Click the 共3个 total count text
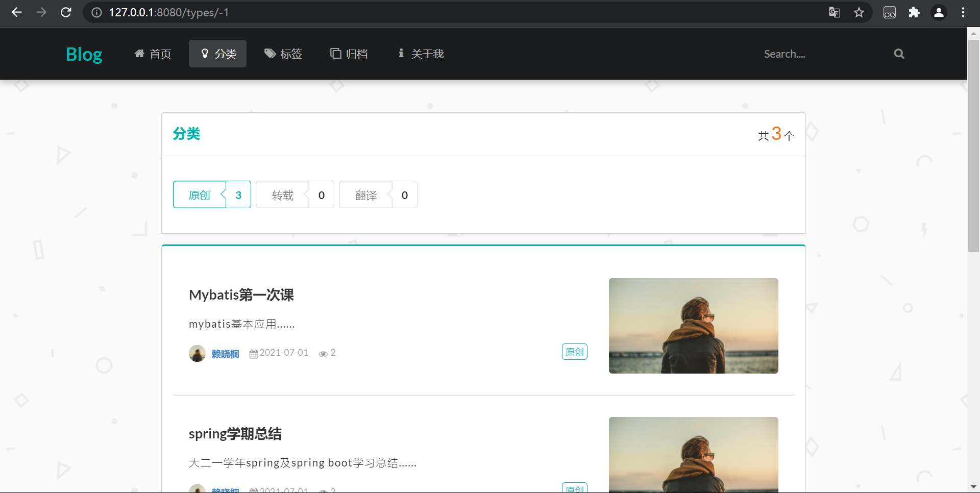The image size is (980, 493). pyautogui.click(x=776, y=134)
